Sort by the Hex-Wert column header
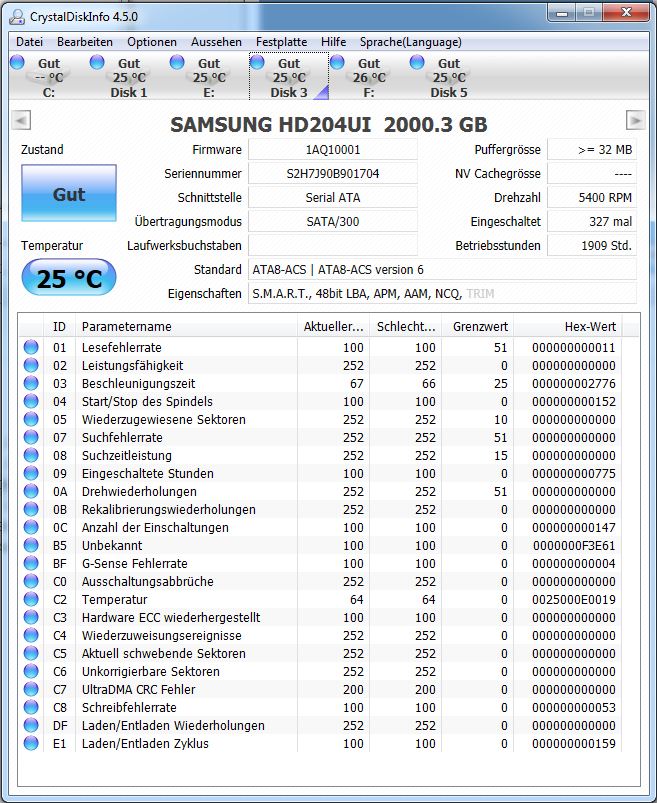Screen dimensions: 657x803 click(567, 326)
